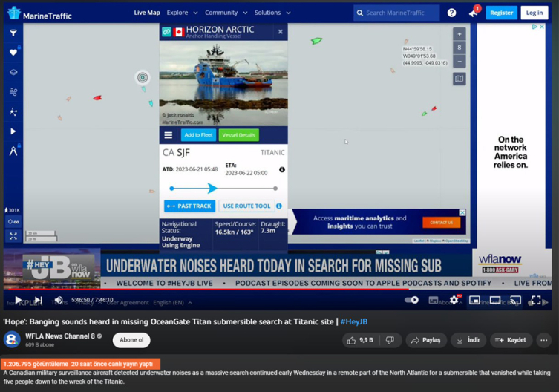Show the wind weather overlay icon
559x392 pixels.
click(13, 92)
